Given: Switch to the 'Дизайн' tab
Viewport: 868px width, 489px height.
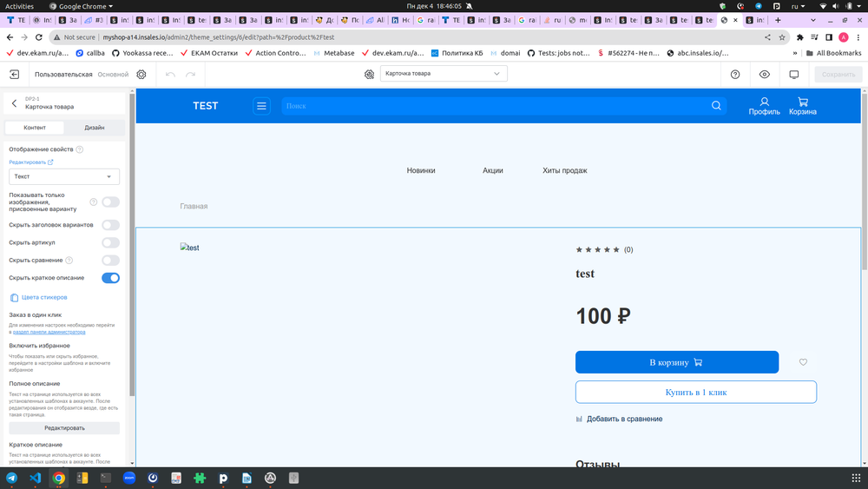Looking at the screenshot, I should 95,128.
